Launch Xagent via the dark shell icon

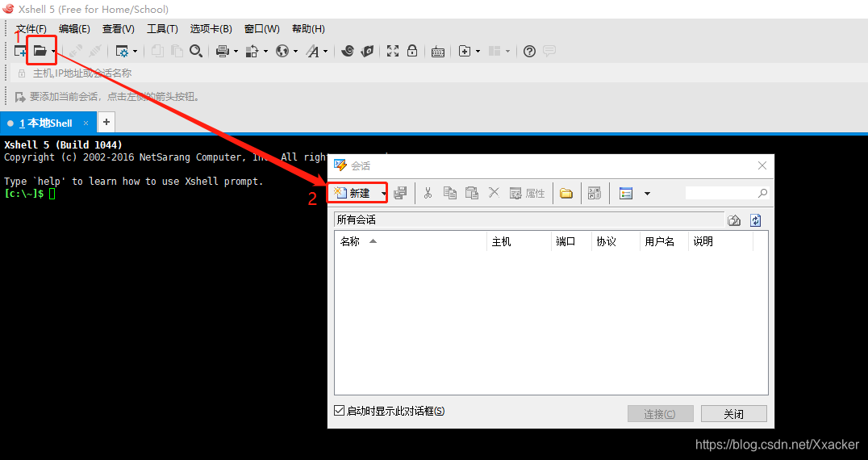[367, 51]
